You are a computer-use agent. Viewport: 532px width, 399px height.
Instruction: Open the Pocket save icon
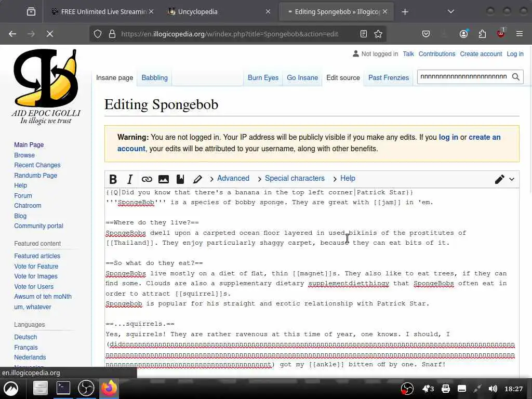point(426,34)
